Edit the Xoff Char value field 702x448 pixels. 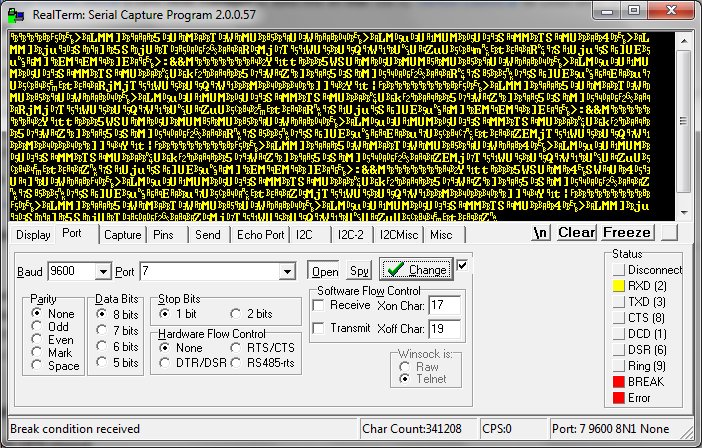click(444, 329)
